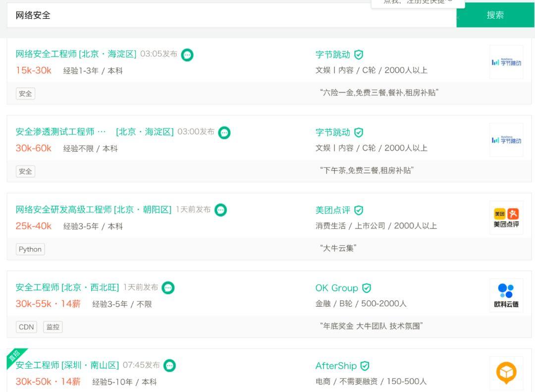Open 字节跳动 company link on second card
535x392 pixels.
333,132
